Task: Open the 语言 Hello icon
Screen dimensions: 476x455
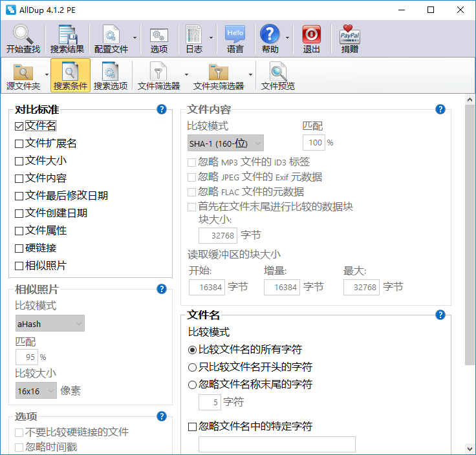Action: point(235,34)
